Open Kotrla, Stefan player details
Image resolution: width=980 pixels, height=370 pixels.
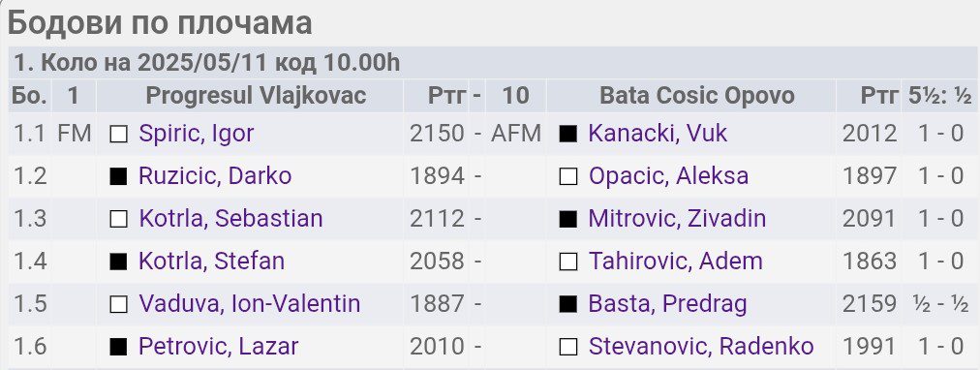tap(211, 262)
